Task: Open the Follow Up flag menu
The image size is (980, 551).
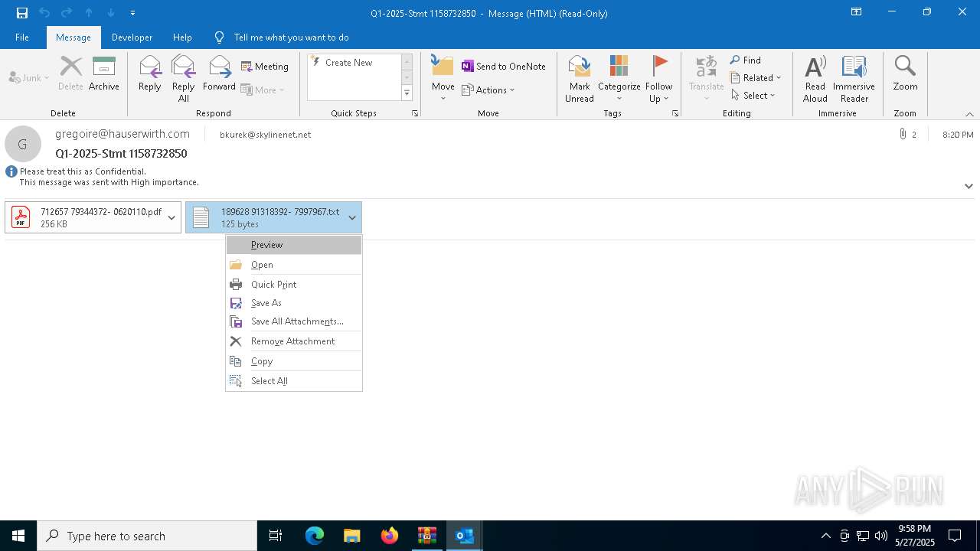Action: (658, 79)
